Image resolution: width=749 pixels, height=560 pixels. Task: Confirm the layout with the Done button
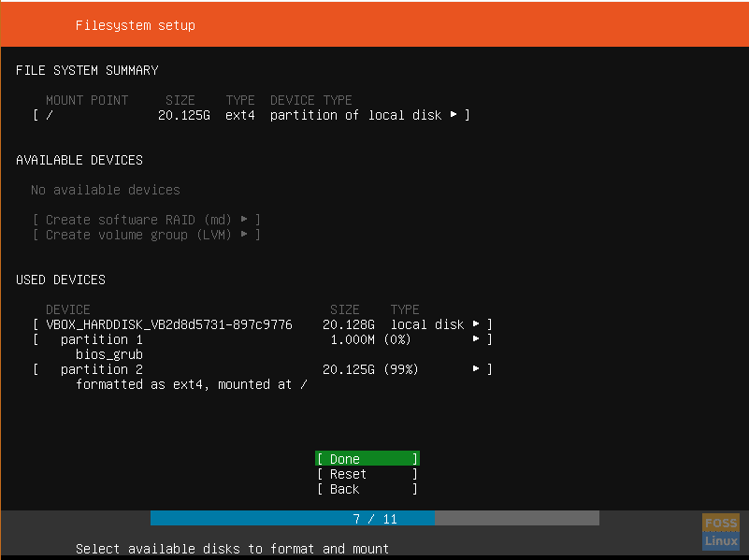(367, 458)
